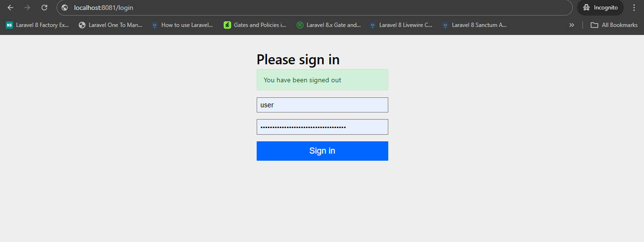Viewport: 644px width, 242px height.
Task: Expand hidden bookmarks chevron
Action: click(x=572, y=25)
